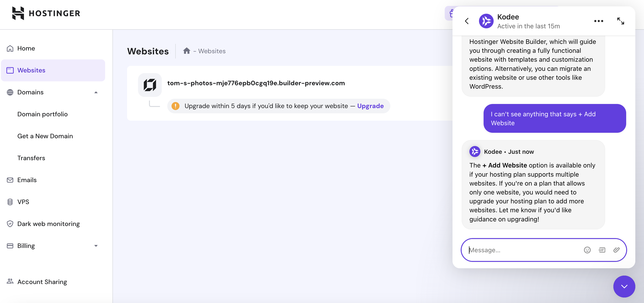This screenshot has width=644, height=303.
Task: Go to Transfers
Action: click(31, 158)
